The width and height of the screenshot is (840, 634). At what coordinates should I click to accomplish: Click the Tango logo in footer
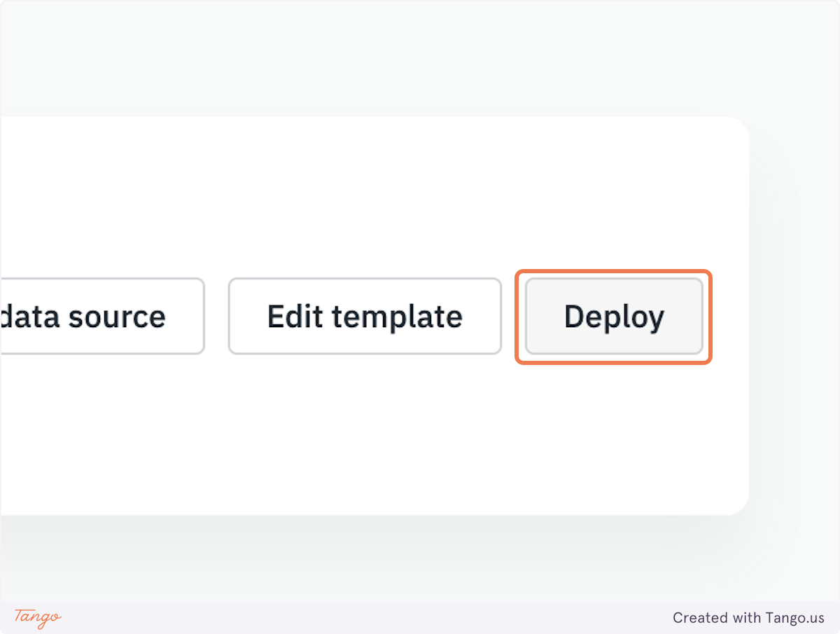(38, 617)
